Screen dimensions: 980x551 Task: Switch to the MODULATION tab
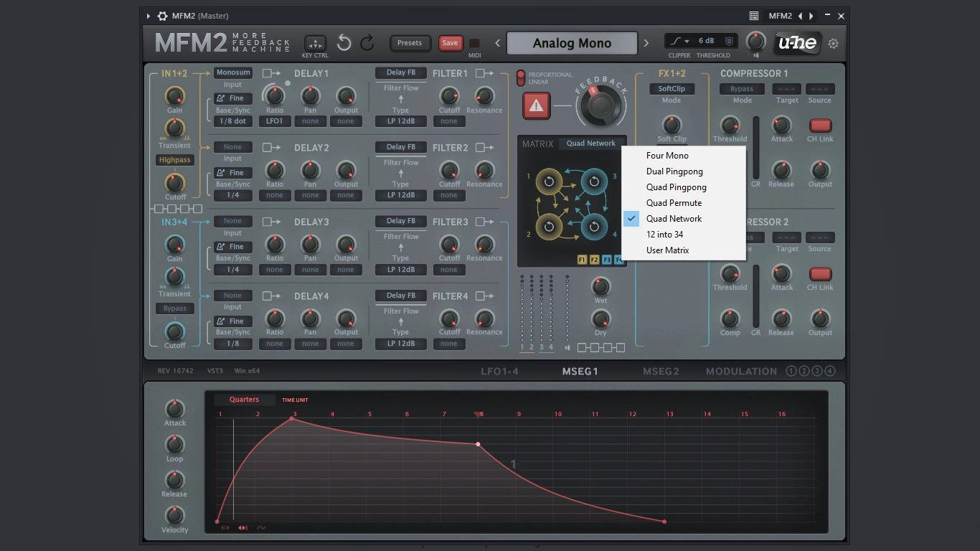741,372
